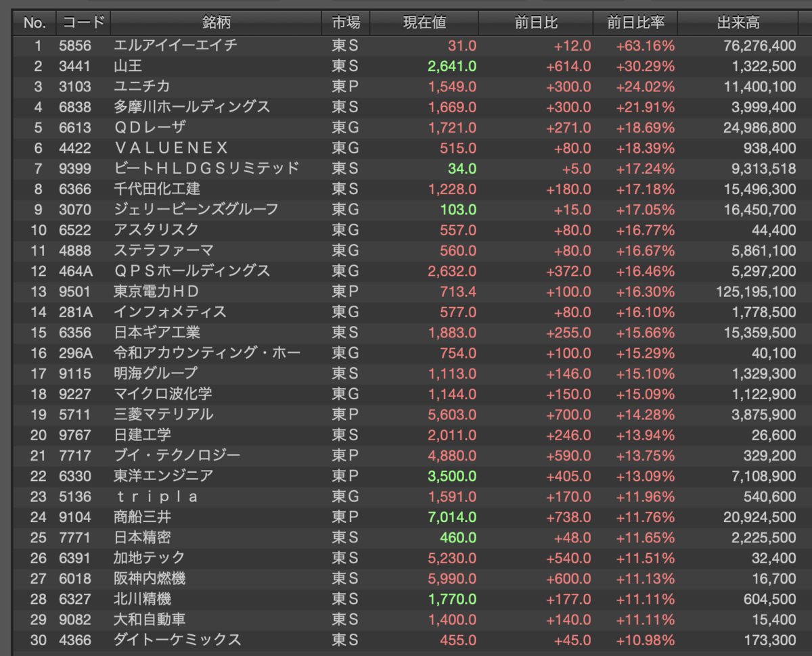
Task: Click the current price 713.4
Action: (x=458, y=291)
